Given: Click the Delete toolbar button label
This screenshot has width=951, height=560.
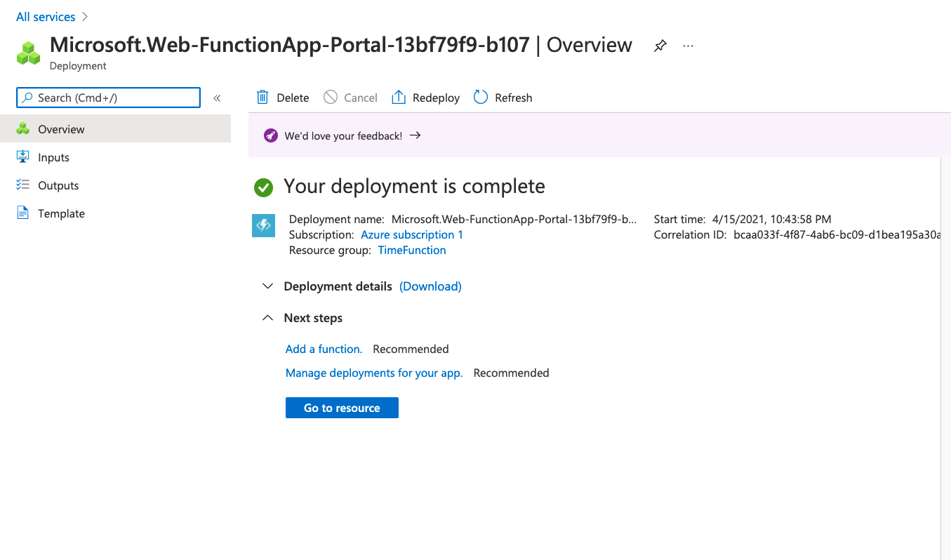Looking at the screenshot, I should 293,98.
